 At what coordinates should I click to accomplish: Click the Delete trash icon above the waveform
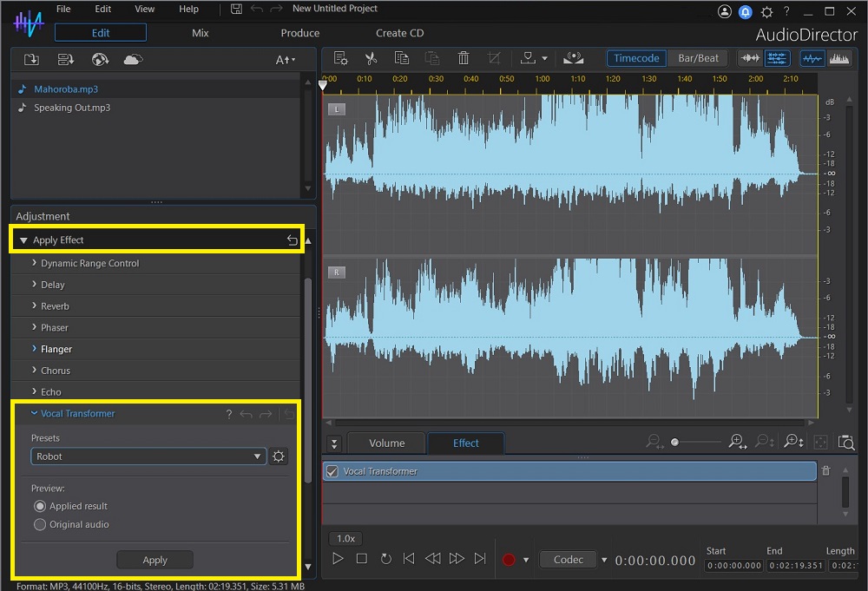pyautogui.click(x=464, y=57)
